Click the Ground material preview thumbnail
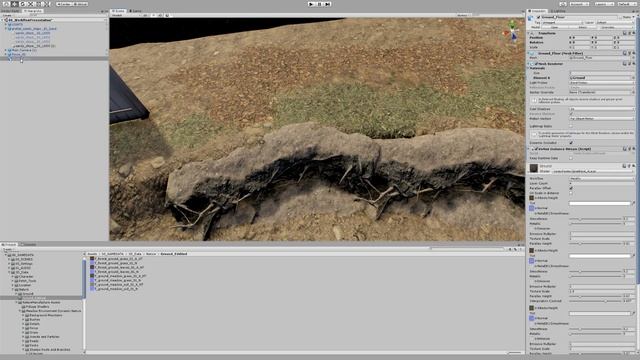The width and height of the screenshot is (640, 360). point(533,168)
